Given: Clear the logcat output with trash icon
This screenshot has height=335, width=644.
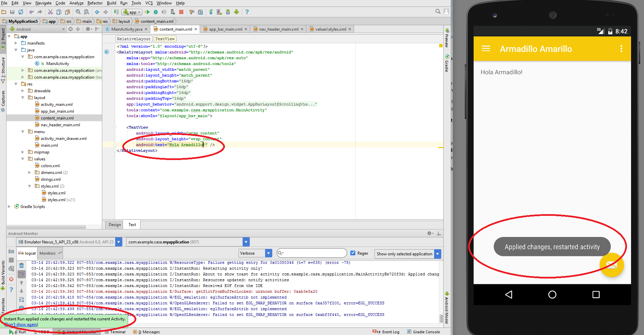Looking at the screenshot, I should [x=21, y=265].
